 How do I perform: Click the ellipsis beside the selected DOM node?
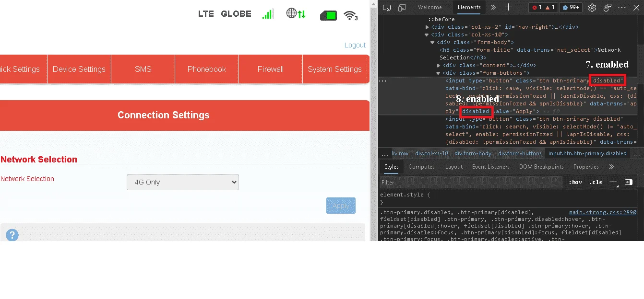[x=383, y=80]
